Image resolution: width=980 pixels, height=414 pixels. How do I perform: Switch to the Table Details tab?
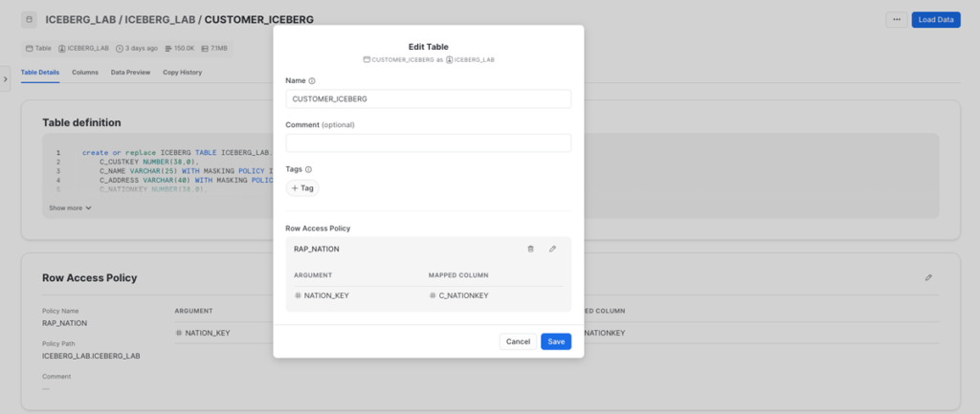40,73
